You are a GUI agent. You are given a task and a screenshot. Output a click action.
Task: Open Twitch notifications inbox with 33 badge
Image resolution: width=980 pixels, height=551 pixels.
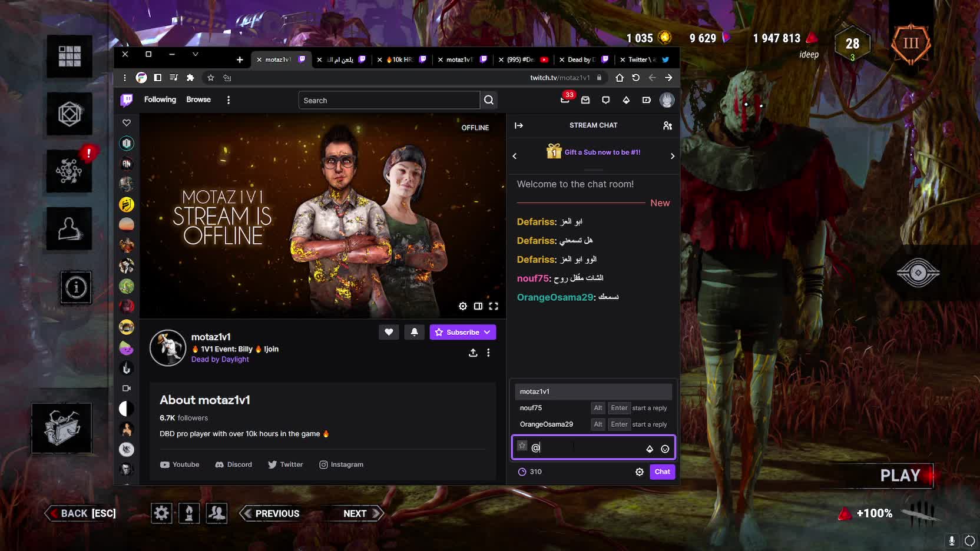pyautogui.click(x=565, y=99)
